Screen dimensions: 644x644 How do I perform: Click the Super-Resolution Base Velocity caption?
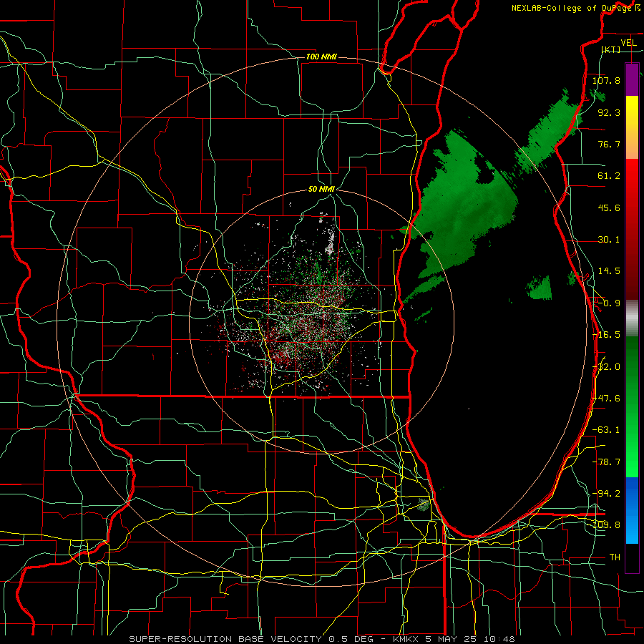(251, 639)
